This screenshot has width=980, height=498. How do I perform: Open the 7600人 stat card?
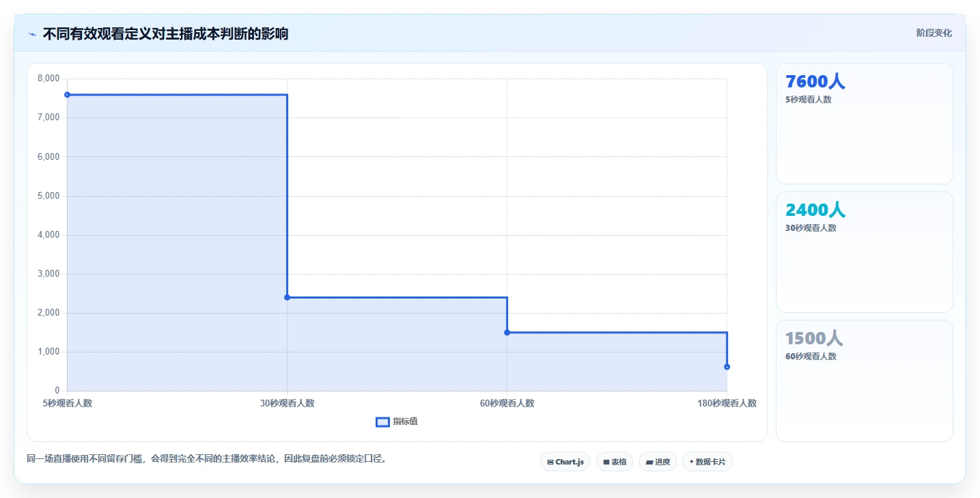864,124
